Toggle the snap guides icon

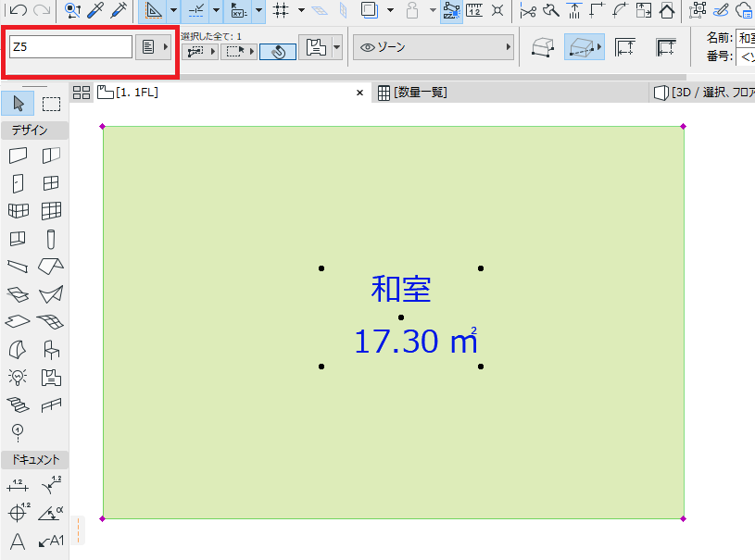coord(195,10)
